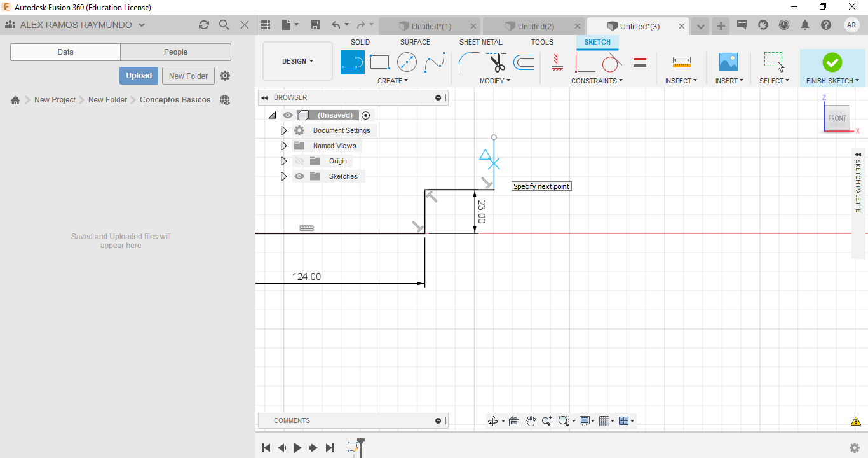This screenshot has width=868, height=458.
Task: Click the Measure ruler icon
Action: 681,62
